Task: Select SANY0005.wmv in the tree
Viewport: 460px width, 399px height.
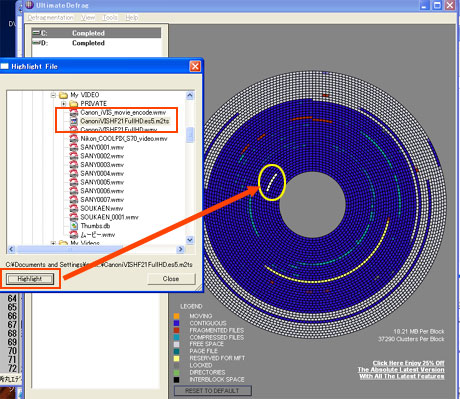Action: tap(102, 182)
